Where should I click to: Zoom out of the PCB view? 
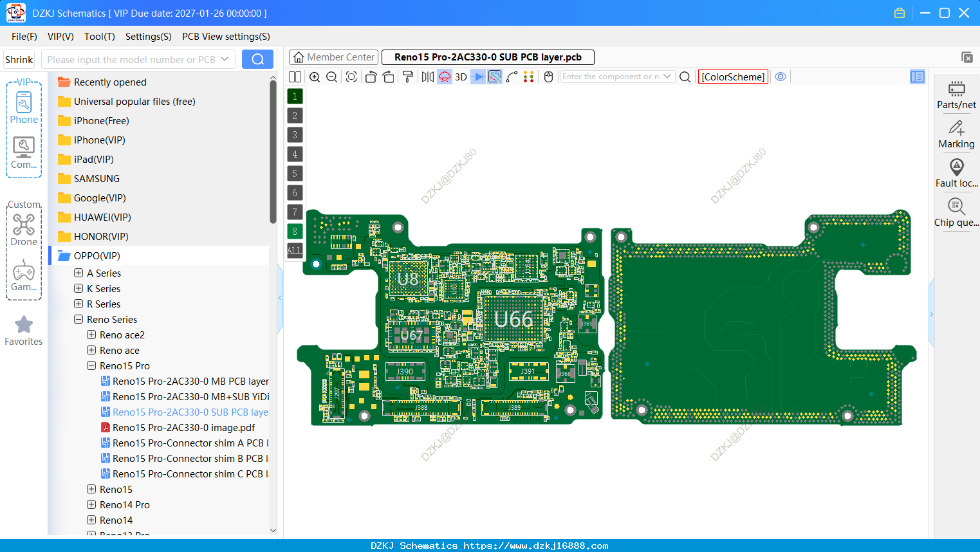point(332,77)
